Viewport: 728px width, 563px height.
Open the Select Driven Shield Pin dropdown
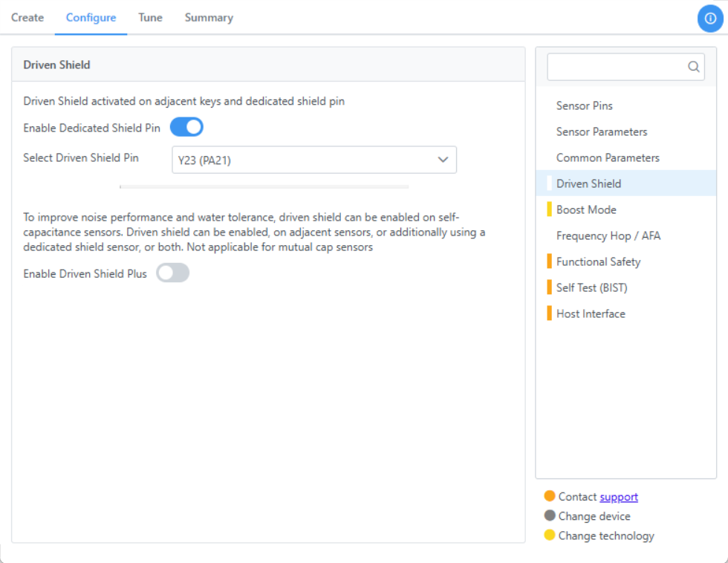coord(314,160)
